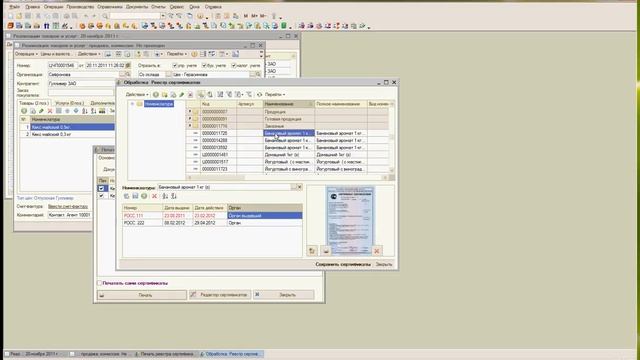Image resolution: width=640 pixels, height=360 pixels.
Task: Click Закрыть button in print registry window
Action: 284,295
